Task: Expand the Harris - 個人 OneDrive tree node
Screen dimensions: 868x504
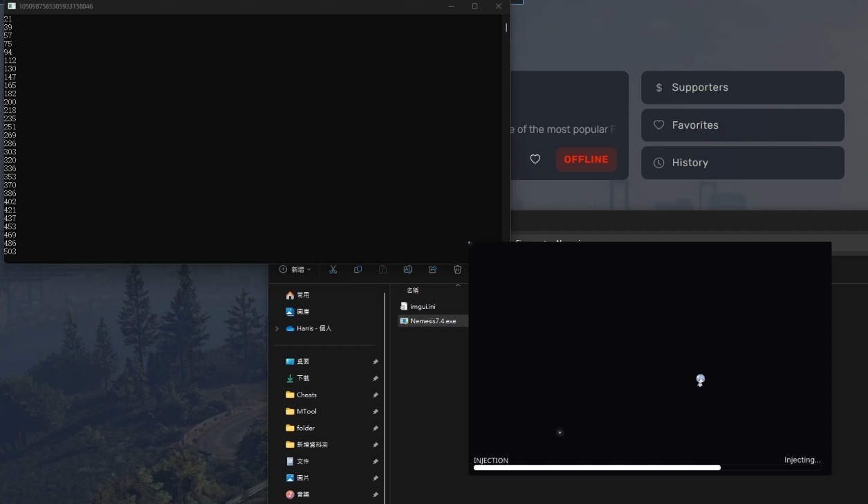Action: (x=277, y=328)
